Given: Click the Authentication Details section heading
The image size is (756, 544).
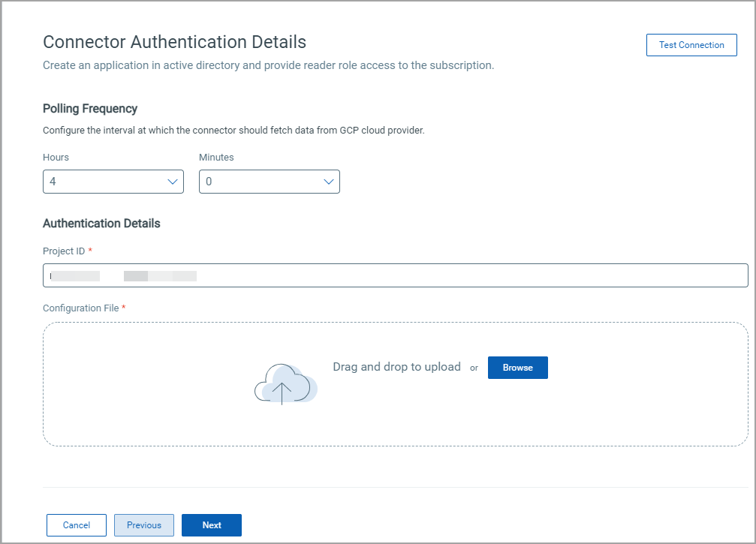Looking at the screenshot, I should [101, 224].
